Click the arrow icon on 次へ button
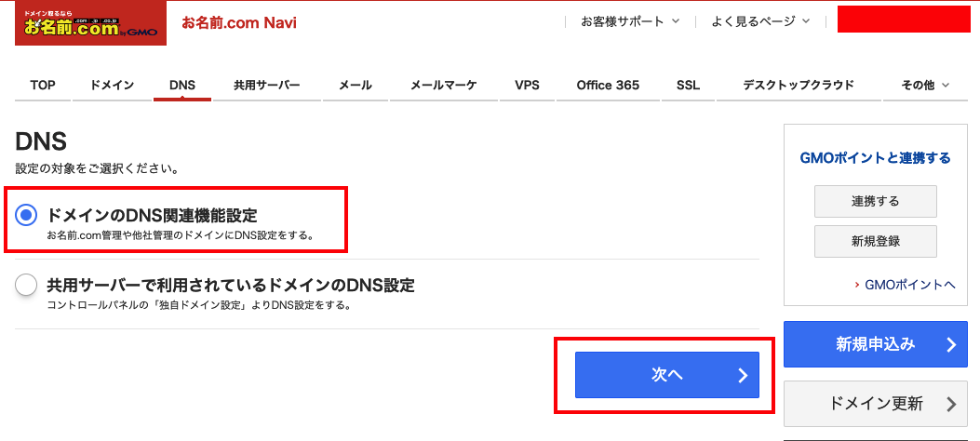This screenshot has width=980, height=441. pos(743,375)
